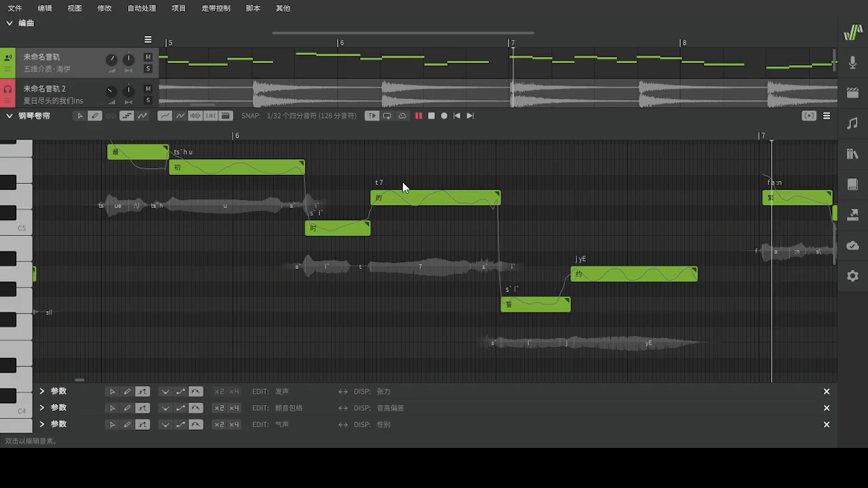Toggle the note display mode icon
This screenshot has width=868, height=488.
(x=127, y=116)
